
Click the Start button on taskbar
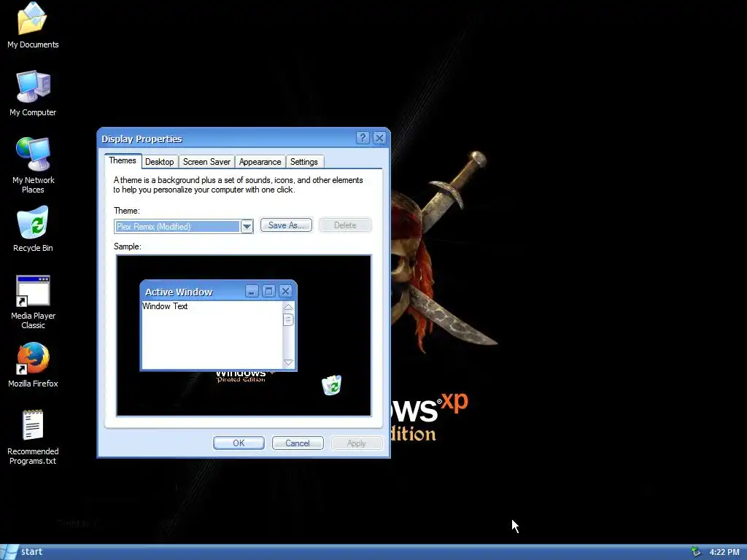(23, 552)
